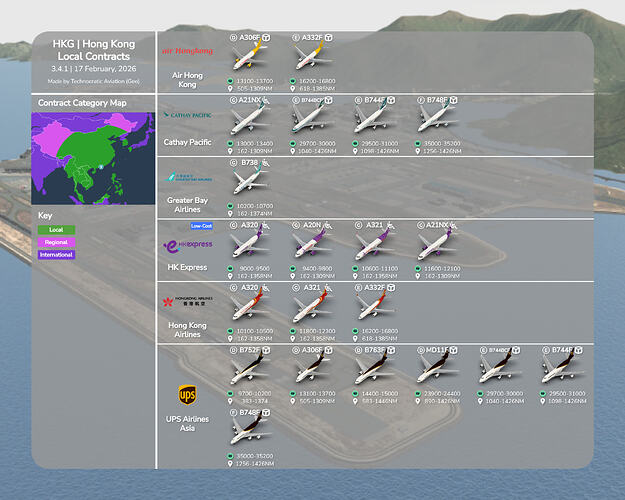Image resolution: width=625 pixels, height=500 pixels.
Task: Click the Air Hong Kong red logo
Action: coord(187,51)
